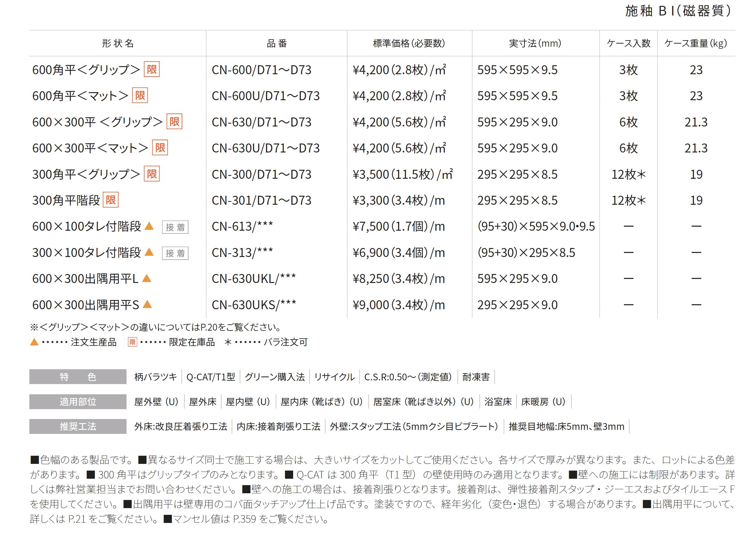Click the gray 適用部位 label bar
The height and width of the screenshot is (535, 756).
[78, 402]
